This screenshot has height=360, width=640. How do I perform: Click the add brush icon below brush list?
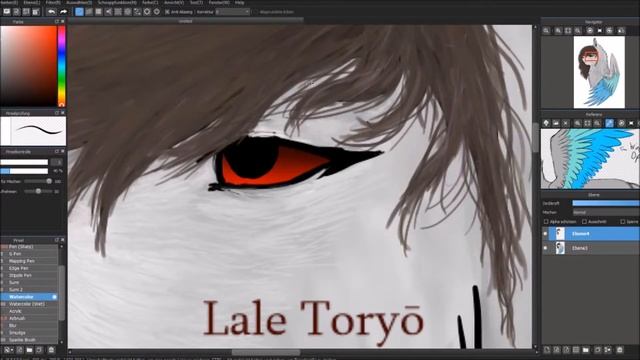8,350
